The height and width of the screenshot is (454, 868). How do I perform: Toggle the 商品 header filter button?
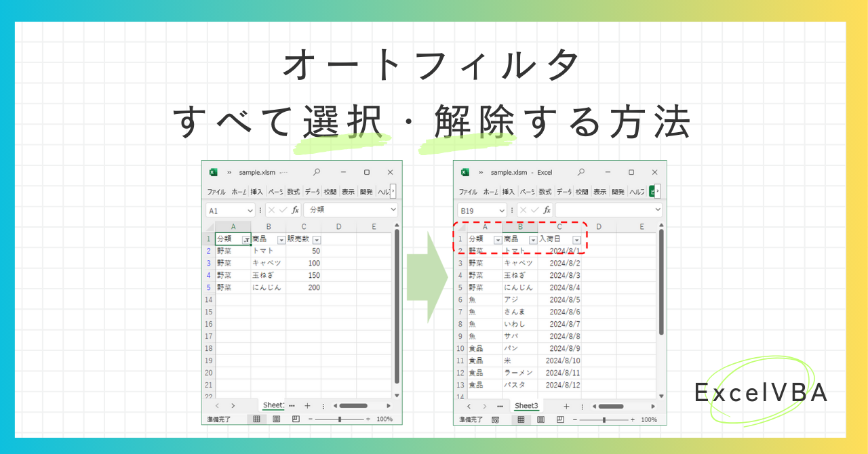click(x=532, y=239)
